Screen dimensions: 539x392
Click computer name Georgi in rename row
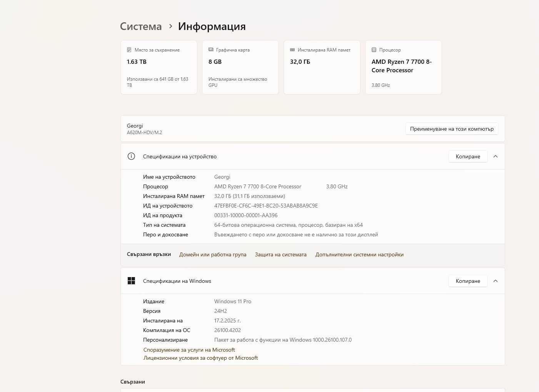(x=135, y=126)
